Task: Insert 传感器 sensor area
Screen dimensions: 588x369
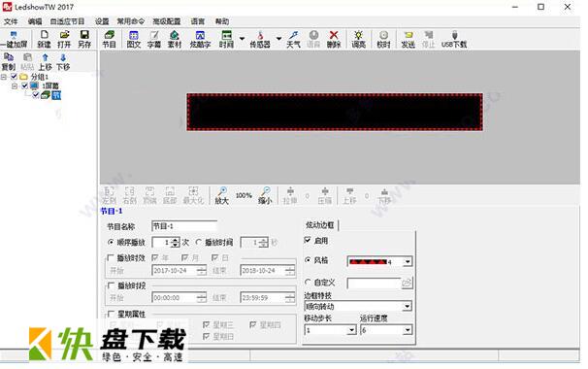Action: pyautogui.click(x=260, y=40)
